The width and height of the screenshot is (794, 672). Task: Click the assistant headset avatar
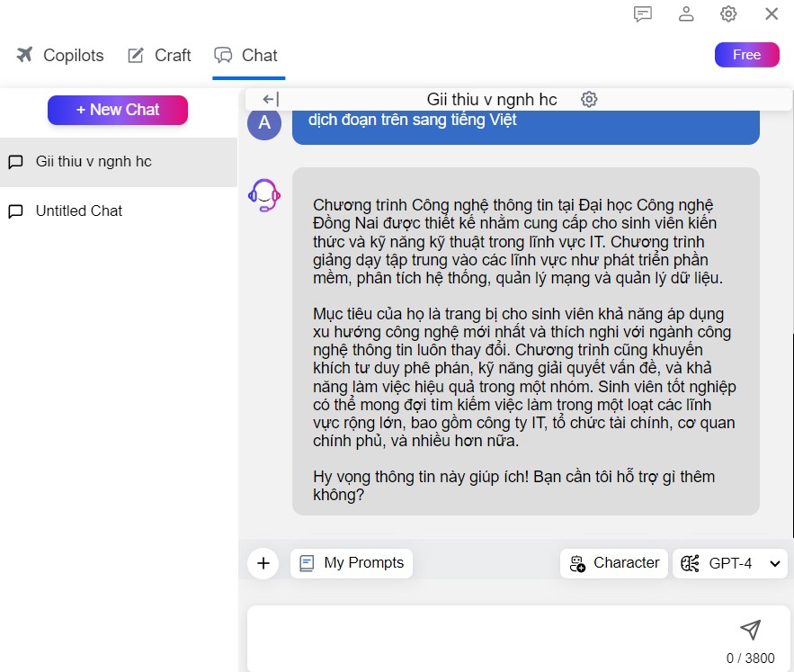tap(264, 195)
